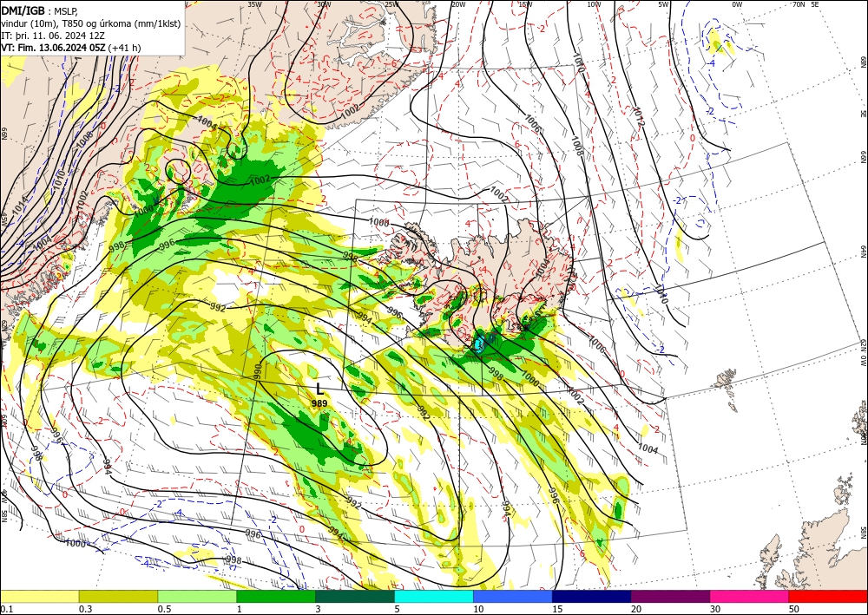This screenshot has width=868, height=615.
Task: Click the '989' pressure value under L
Action: coord(319,403)
